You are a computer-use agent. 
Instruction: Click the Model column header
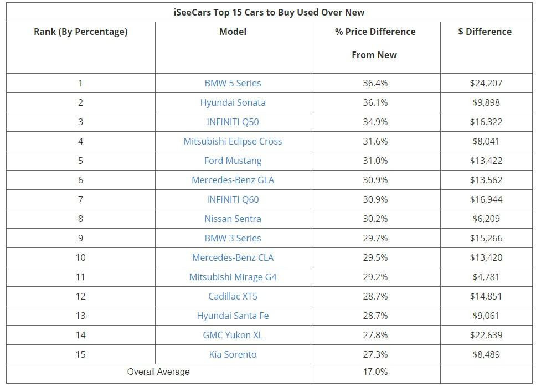click(233, 32)
